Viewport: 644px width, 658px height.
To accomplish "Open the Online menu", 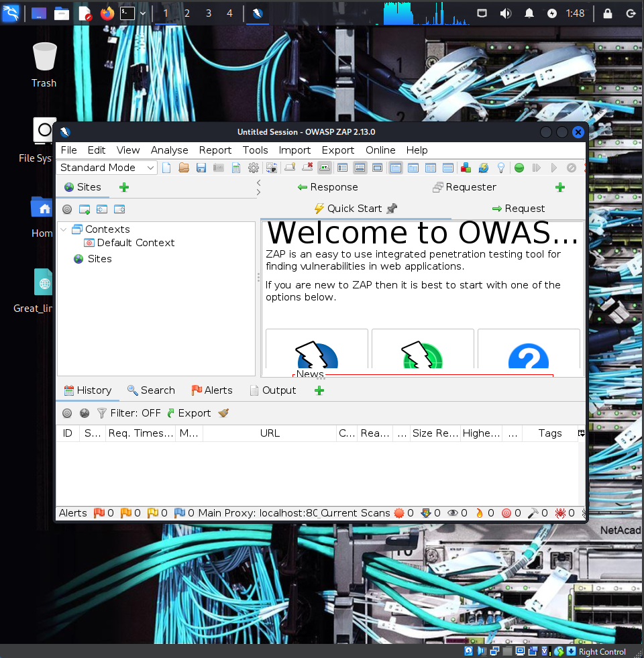I will [x=380, y=150].
